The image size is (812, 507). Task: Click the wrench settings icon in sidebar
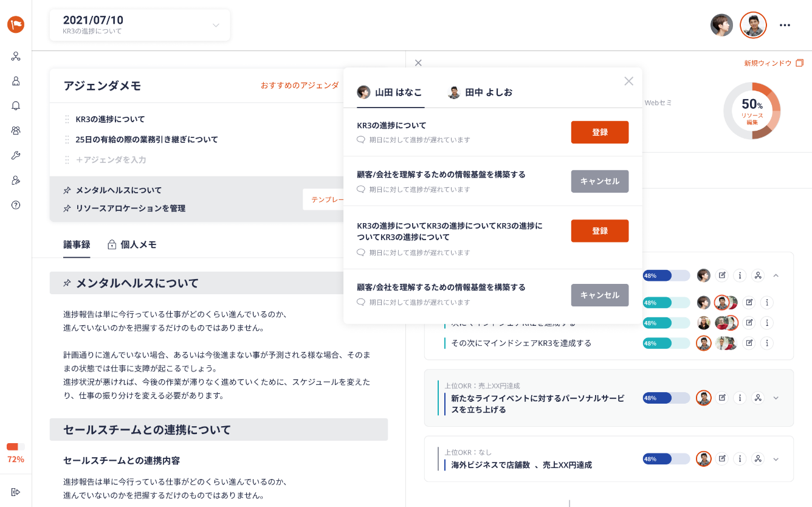pyautogui.click(x=16, y=156)
